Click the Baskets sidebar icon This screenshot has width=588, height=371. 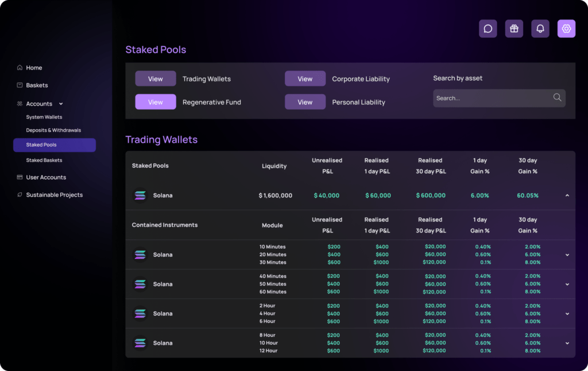(20, 85)
